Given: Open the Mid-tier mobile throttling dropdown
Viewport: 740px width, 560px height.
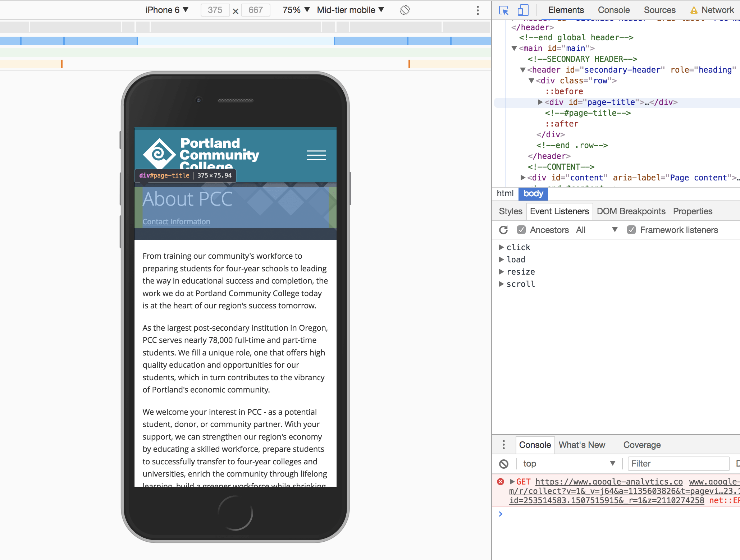Looking at the screenshot, I should tap(350, 10).
